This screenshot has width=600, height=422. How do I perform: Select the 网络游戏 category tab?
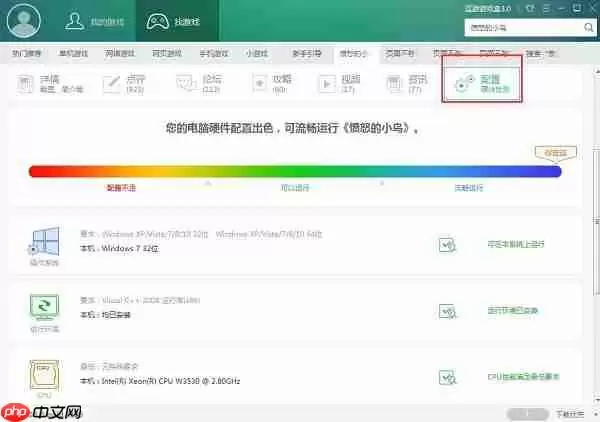click(x=120, y=54)
